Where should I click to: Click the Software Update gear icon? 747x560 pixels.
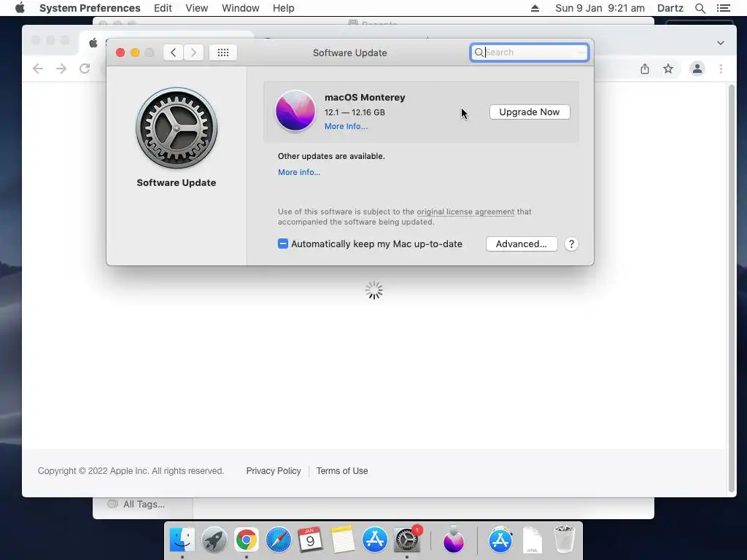pyautogui.click(x=177, y=128)
